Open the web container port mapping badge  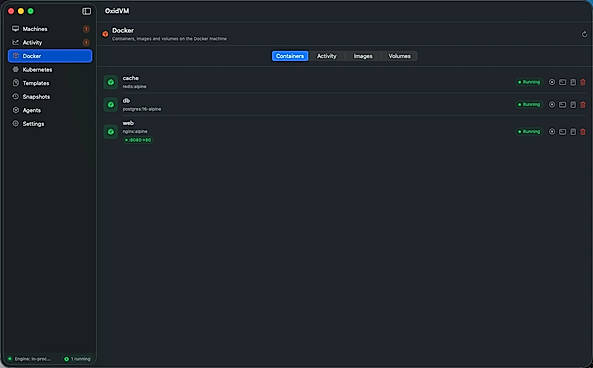(138, 140)
